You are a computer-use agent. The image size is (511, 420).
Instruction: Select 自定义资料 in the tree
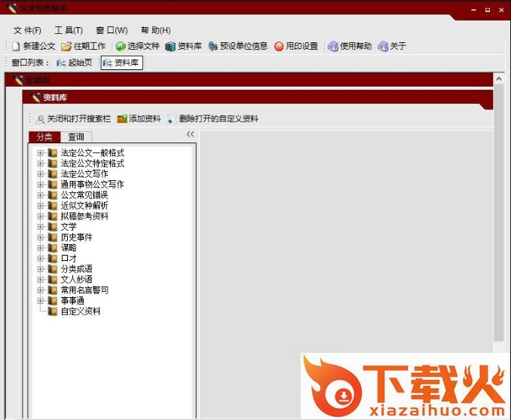click(x=81, y=311)
